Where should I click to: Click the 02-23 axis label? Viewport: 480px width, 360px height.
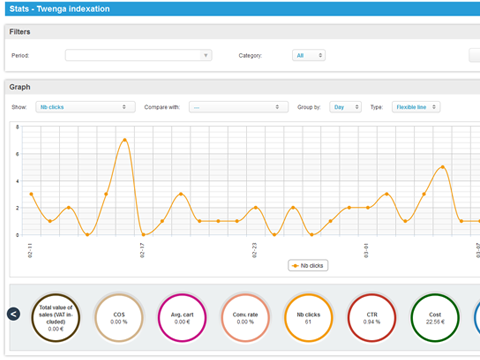(x=254, y=250)
